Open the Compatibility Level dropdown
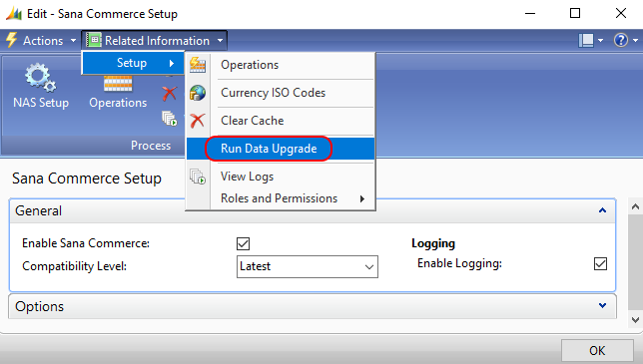 click(308, 266)
